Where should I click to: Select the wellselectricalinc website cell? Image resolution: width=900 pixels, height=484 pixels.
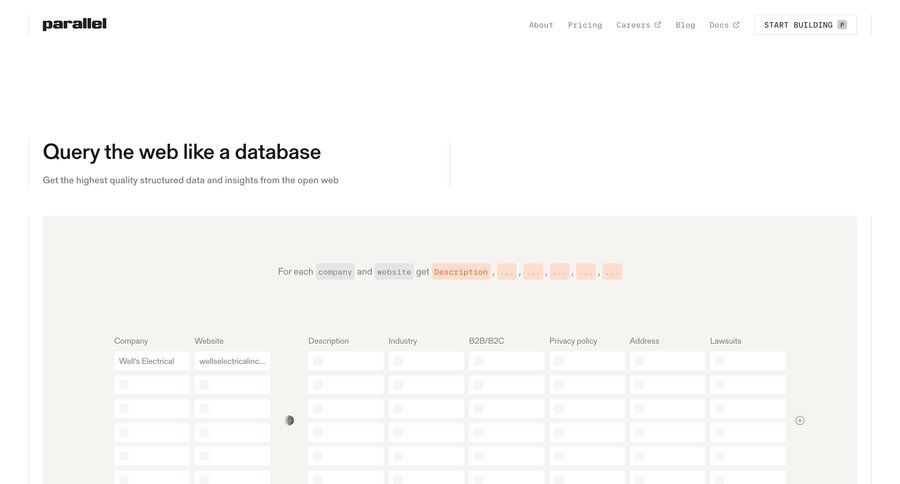tap(232, 361)
